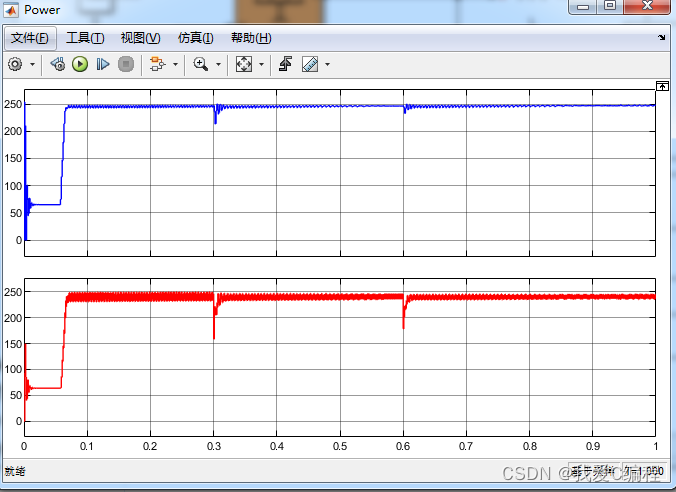Image resolution: width=676 pixels, height=492 pixels.
Task: Open the 视图(V) menu
Action: 140,38
